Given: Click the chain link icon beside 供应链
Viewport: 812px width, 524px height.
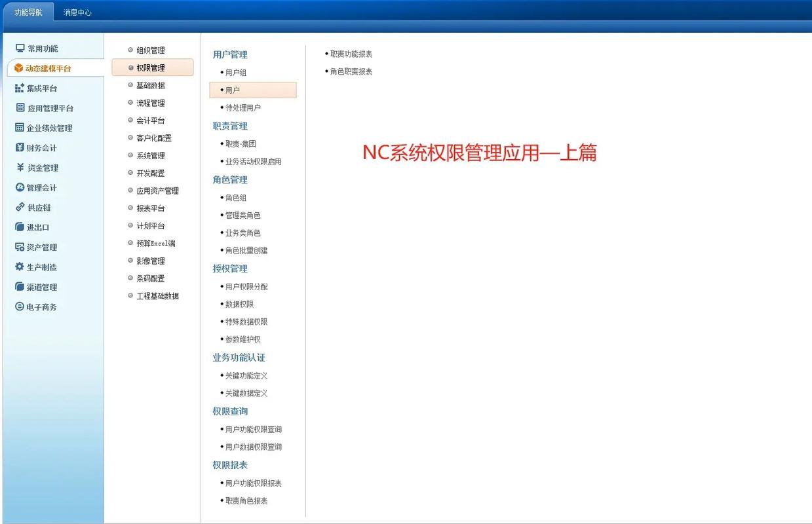Looking at the screenshot, I should 20,207.
